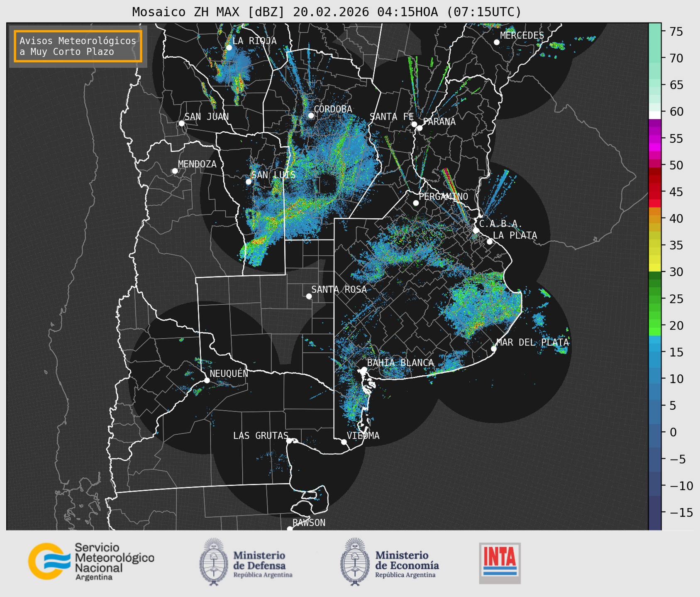Click the Santa Rosa city marker dot
Image resolution: width=700 pixels, height=597 pixels.
coord(309,296)
